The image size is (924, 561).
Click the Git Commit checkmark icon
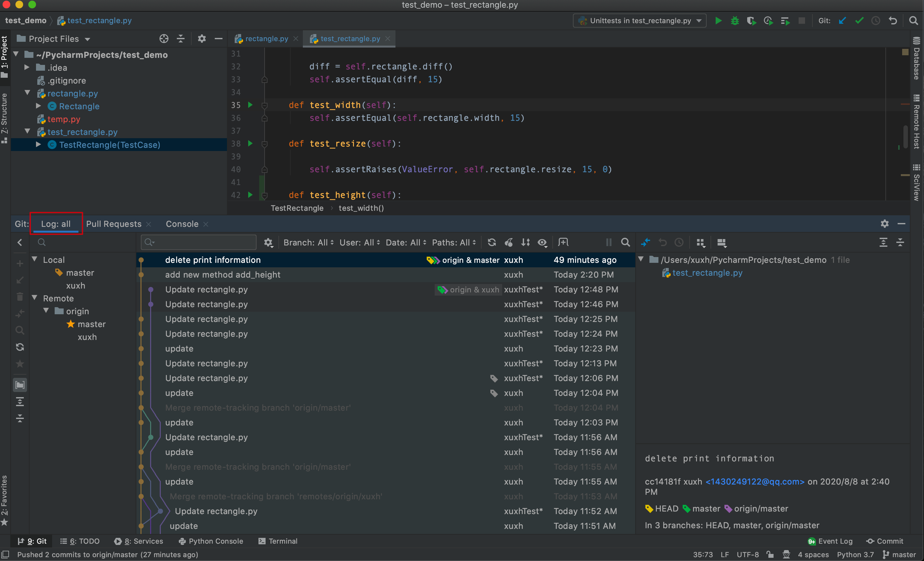pos(859,21)
